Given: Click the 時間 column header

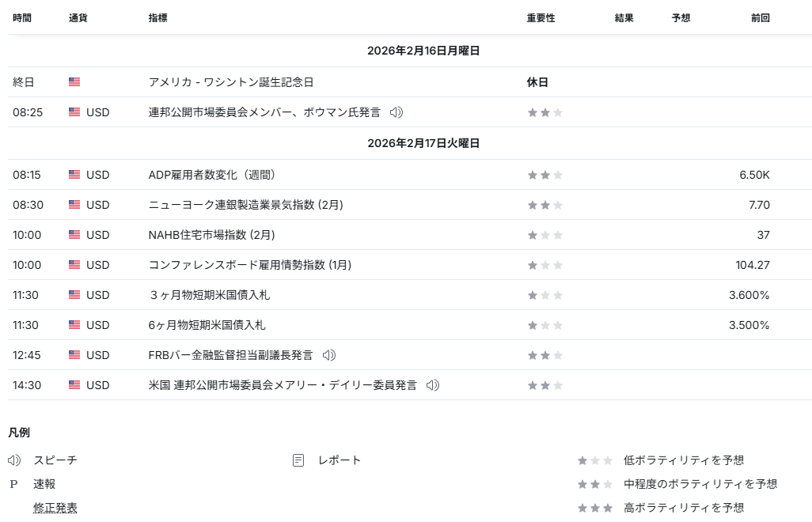Looking at the screenshot, I should coord(22,17).
